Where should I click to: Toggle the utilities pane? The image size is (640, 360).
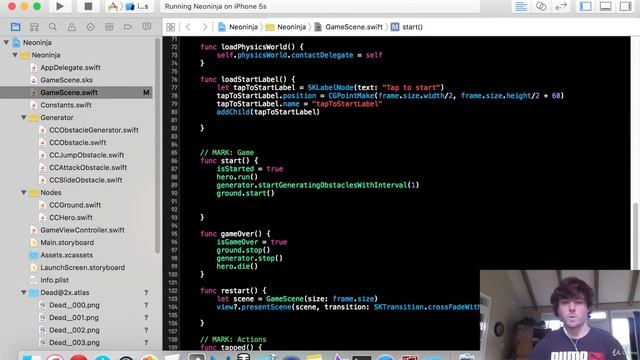(625, 6)
